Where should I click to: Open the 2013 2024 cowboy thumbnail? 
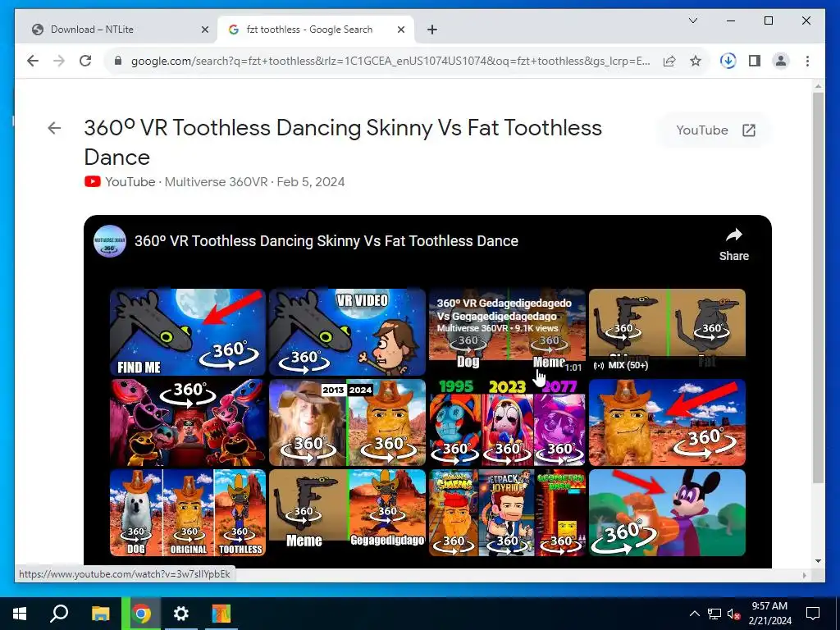347,422
